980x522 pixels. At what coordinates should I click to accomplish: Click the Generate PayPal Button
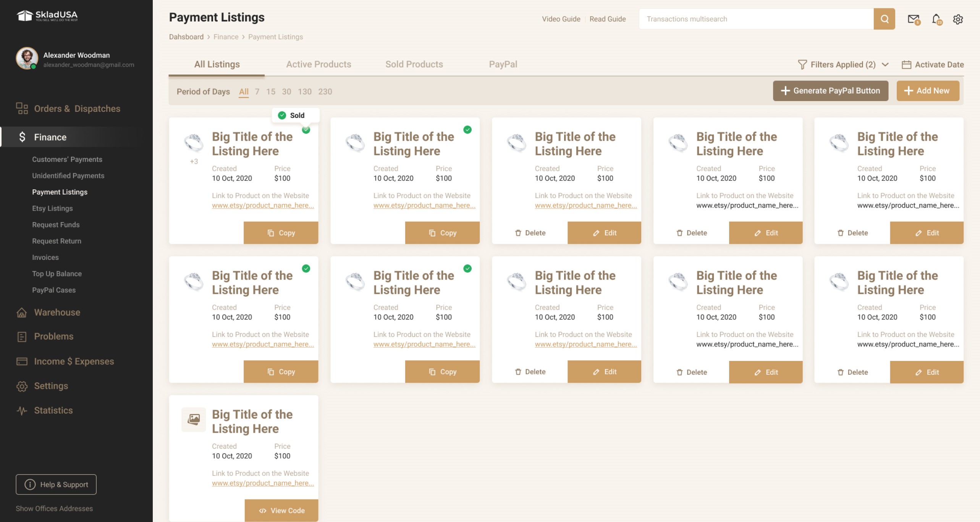pos(831,91)
